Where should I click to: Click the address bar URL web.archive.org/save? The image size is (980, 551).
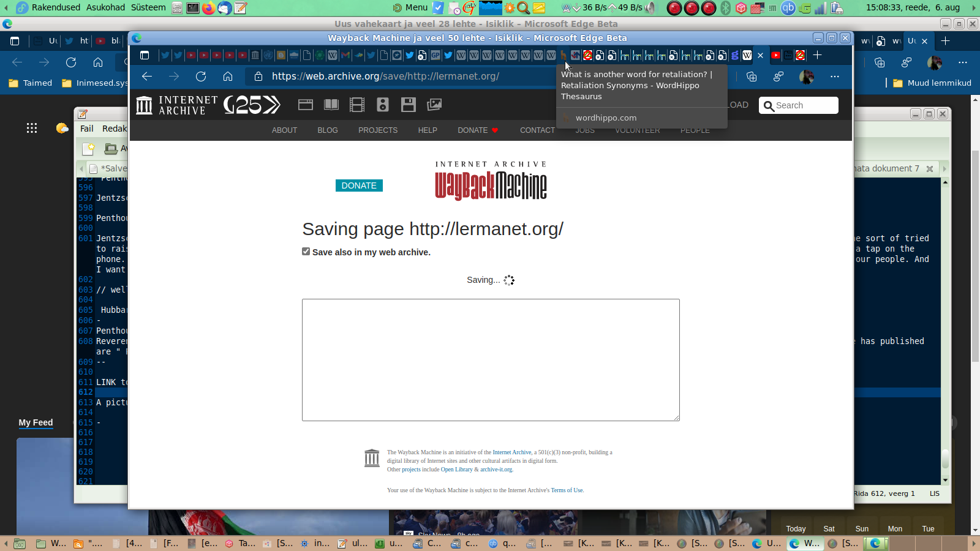(386, 77)
